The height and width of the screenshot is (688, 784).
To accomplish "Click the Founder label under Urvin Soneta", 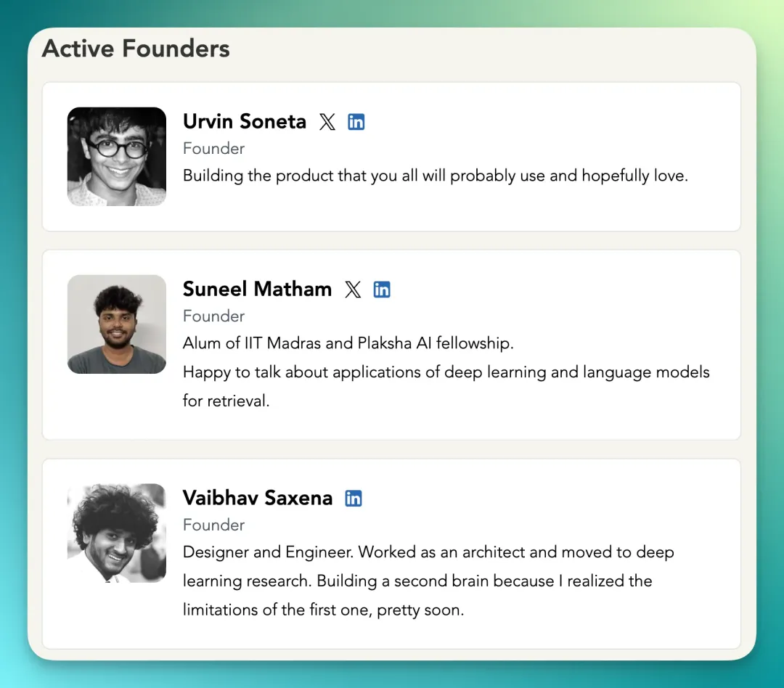I will 213,149.
